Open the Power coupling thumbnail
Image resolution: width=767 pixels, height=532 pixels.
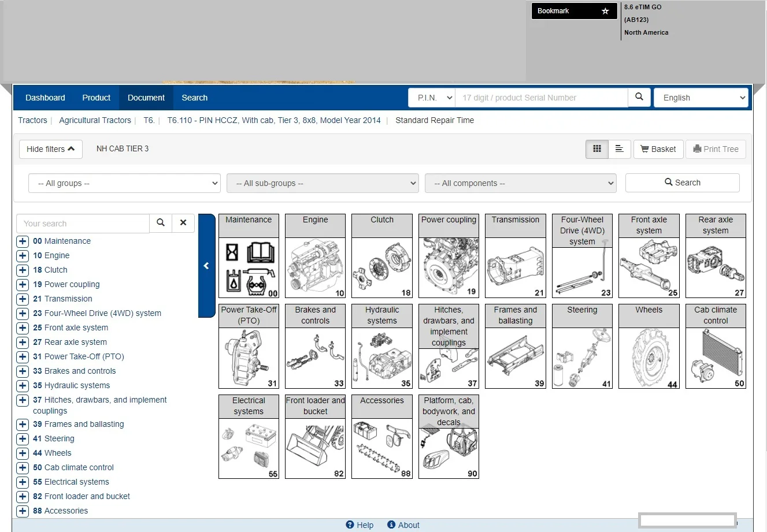click(x=449, y=256)
